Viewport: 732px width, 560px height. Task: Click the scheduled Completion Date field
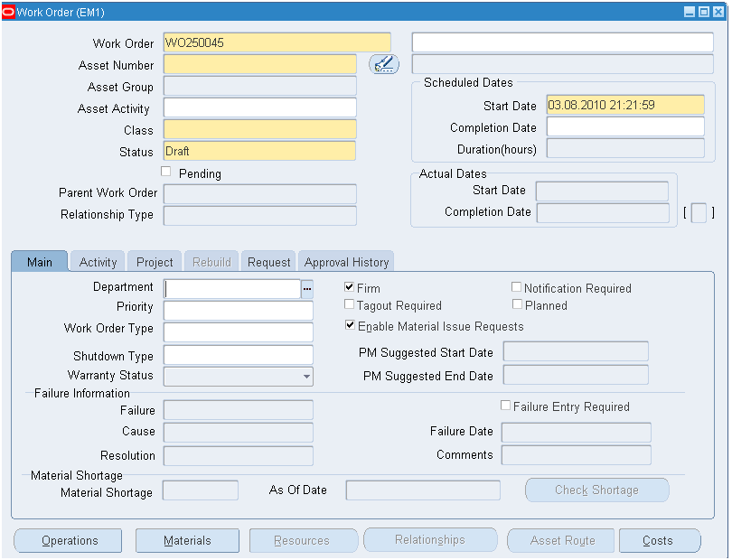(624, 127)
